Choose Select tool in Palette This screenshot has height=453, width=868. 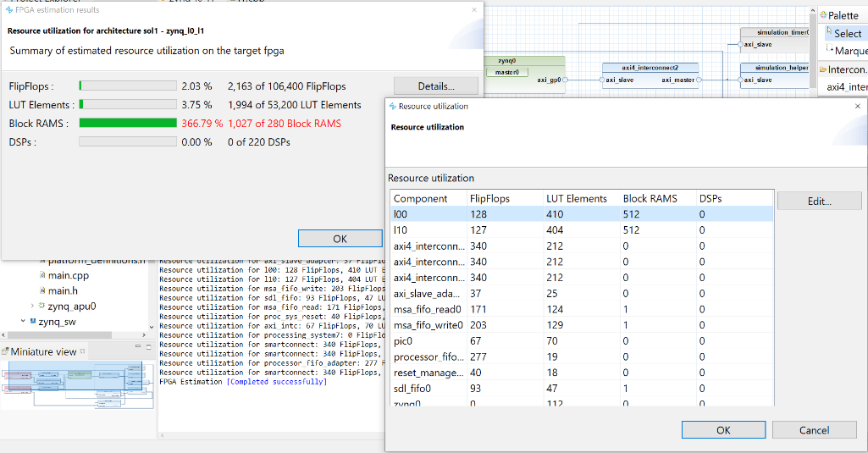click(847, 33)
